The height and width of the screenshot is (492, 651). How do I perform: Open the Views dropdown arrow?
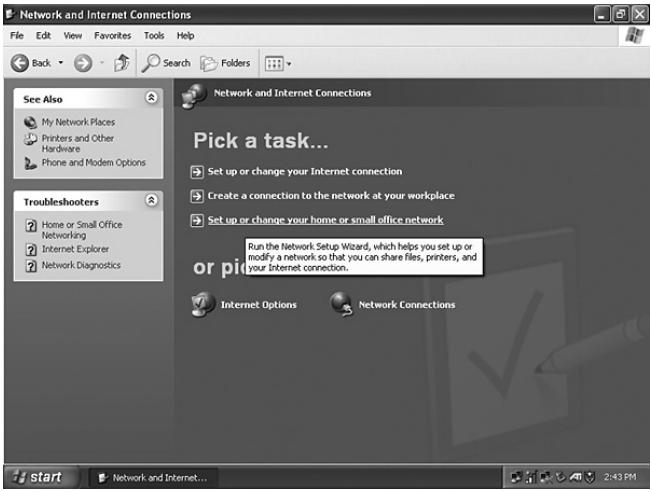[x=289, y=64]
